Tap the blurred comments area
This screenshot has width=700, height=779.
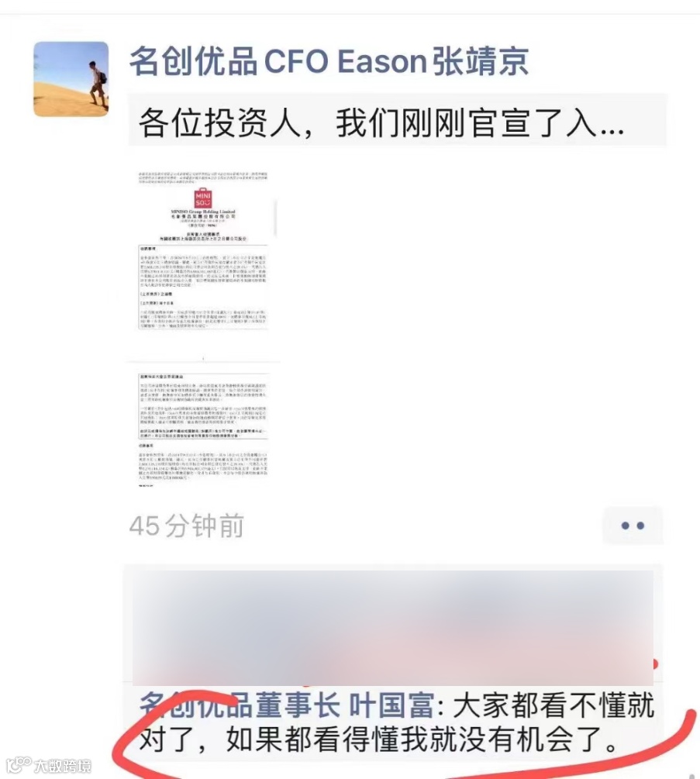392,628
